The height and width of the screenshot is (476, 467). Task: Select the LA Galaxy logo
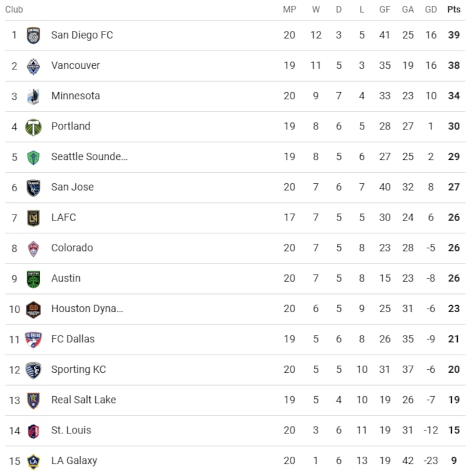tap(33, 461)
